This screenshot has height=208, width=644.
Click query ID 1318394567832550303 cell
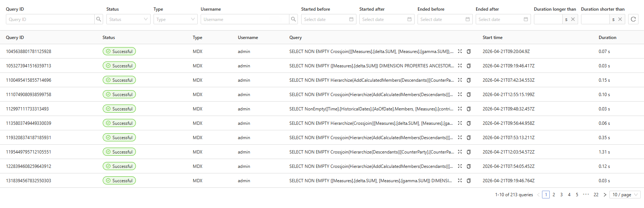click(29, 181)
